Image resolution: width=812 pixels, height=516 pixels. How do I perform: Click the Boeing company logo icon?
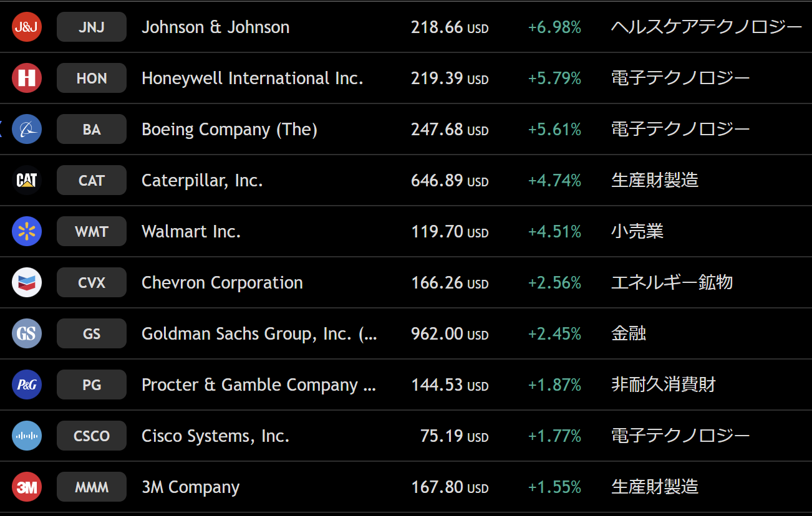click(x=27, y=130)
